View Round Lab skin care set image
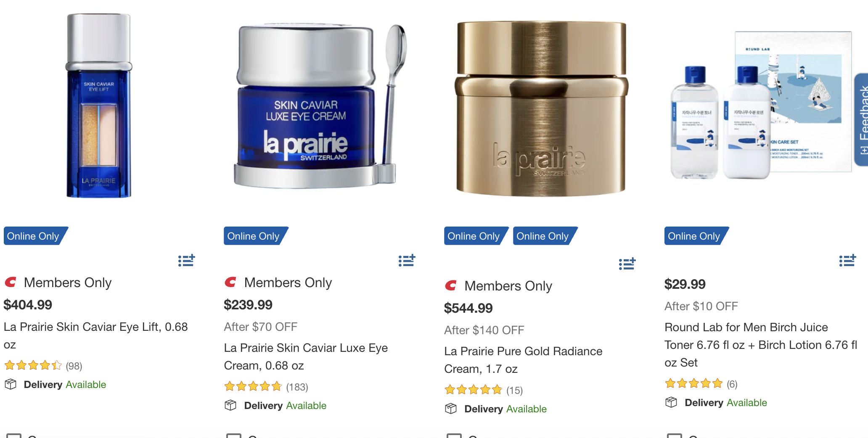The width and height of the screenshot is (868, 438). [761, 105]
